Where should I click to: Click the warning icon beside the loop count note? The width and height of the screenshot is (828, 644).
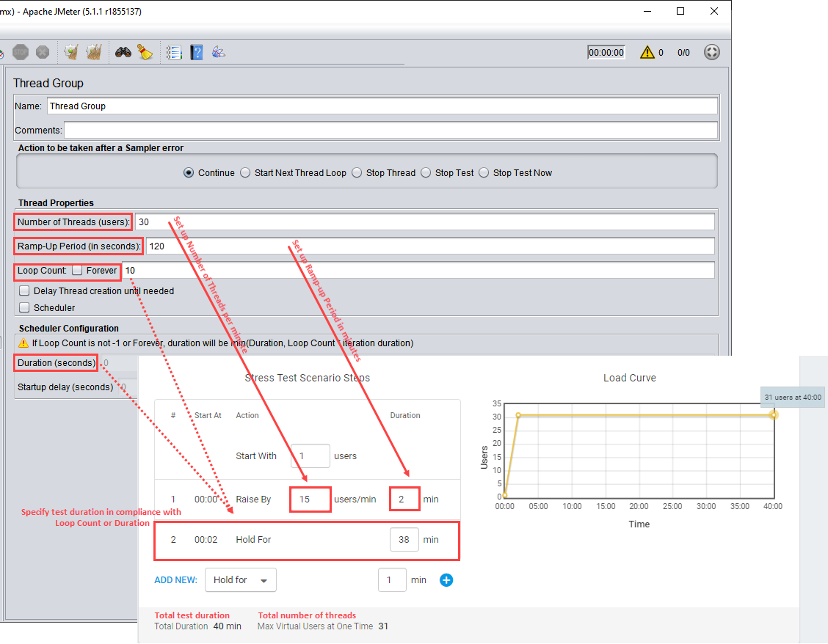tap(23, 343)
